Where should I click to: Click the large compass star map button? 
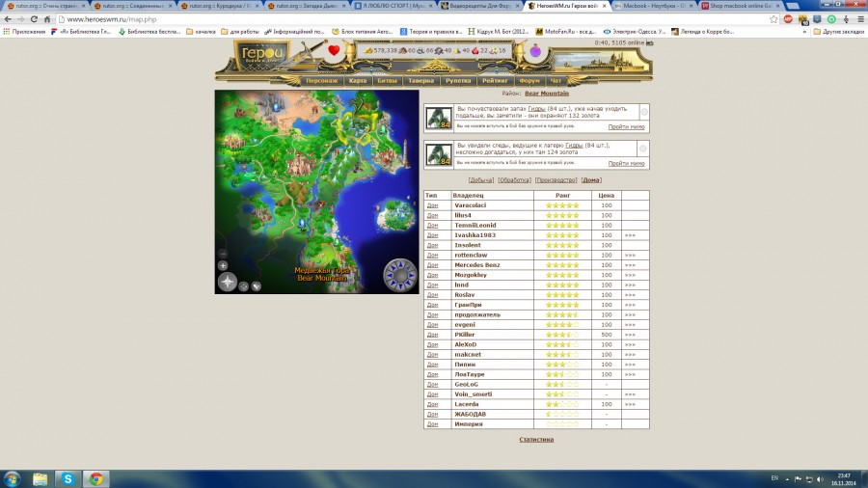(x=227, y=282)
